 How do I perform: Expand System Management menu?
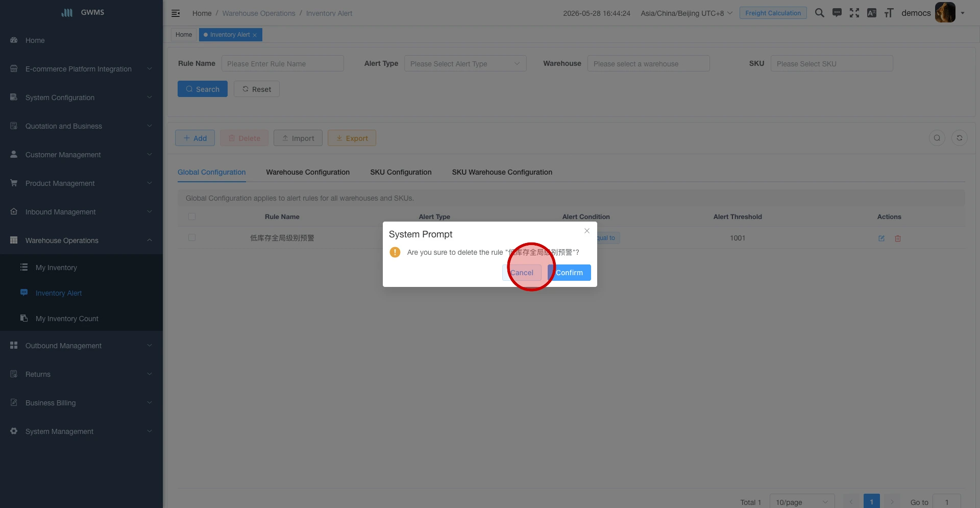[x=81, y=431]
